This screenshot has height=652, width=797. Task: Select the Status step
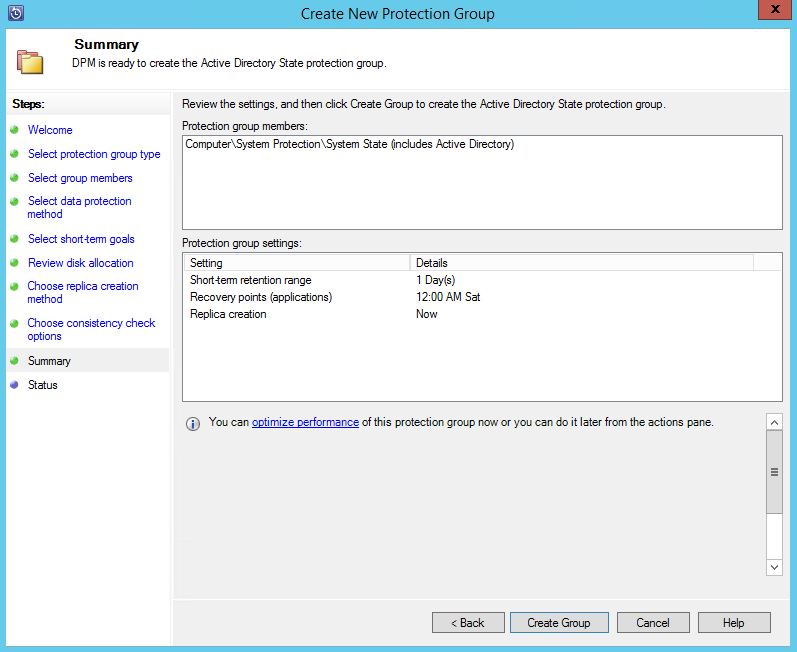(43, 385)
